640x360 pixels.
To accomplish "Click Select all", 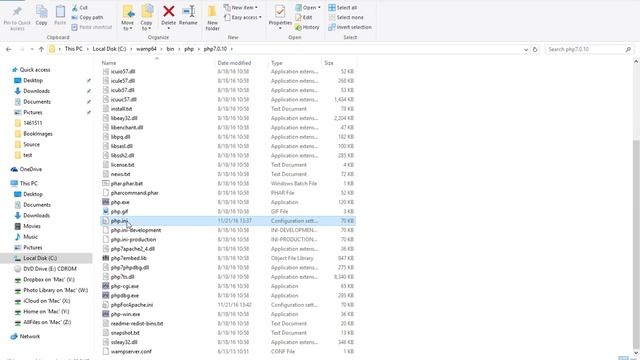I will 343,8.
